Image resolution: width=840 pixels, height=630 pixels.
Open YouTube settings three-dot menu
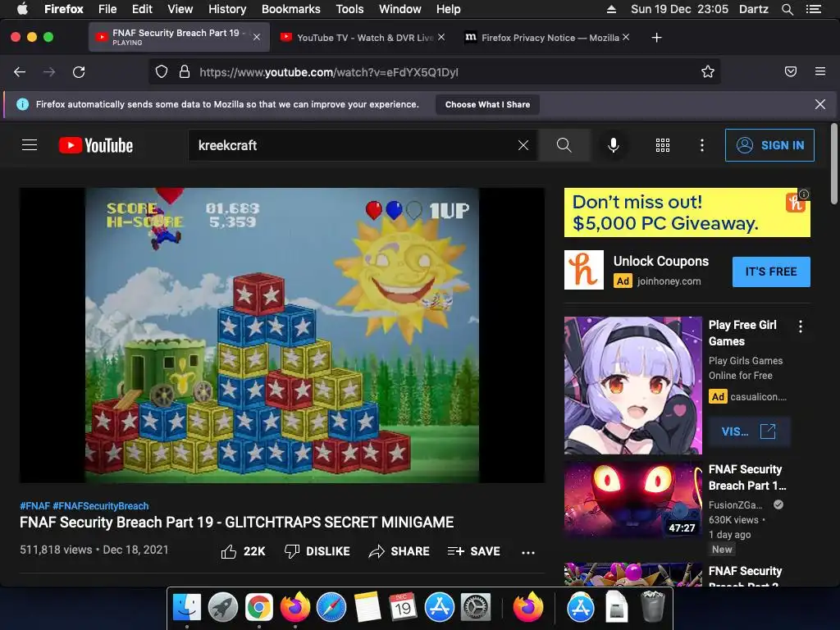point(702,145)
